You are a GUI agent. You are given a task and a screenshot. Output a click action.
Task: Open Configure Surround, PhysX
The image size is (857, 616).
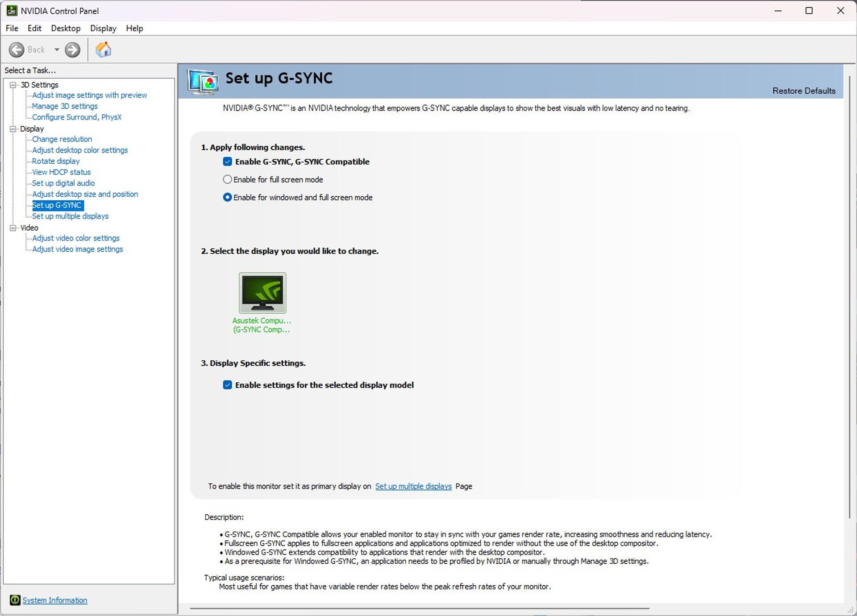point(77,117)
